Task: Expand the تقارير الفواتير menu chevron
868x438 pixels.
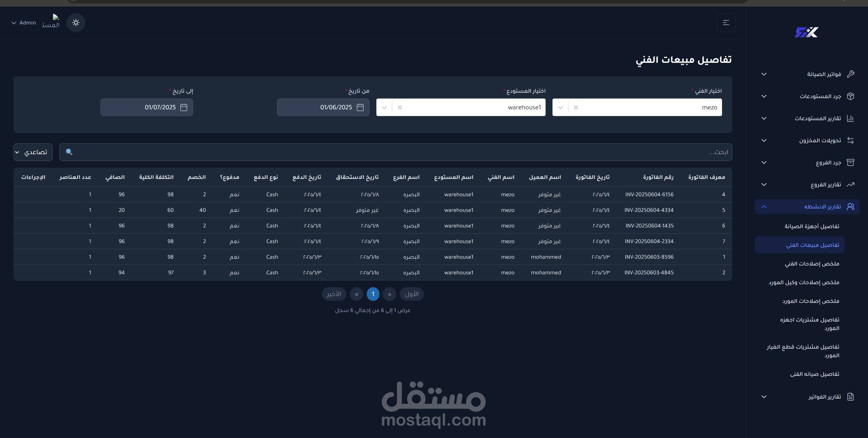Action: click(764, 397)
